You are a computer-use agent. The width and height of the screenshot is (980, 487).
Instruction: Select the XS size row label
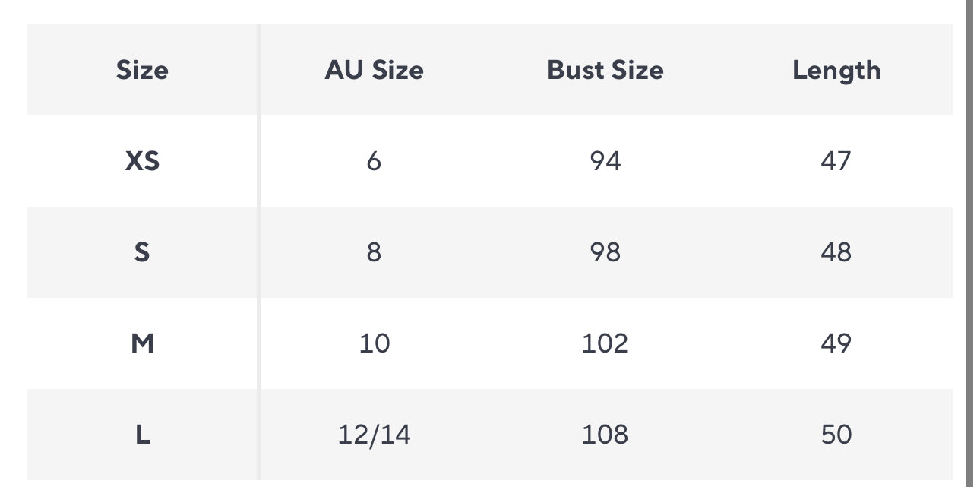(x=142, y=161)
